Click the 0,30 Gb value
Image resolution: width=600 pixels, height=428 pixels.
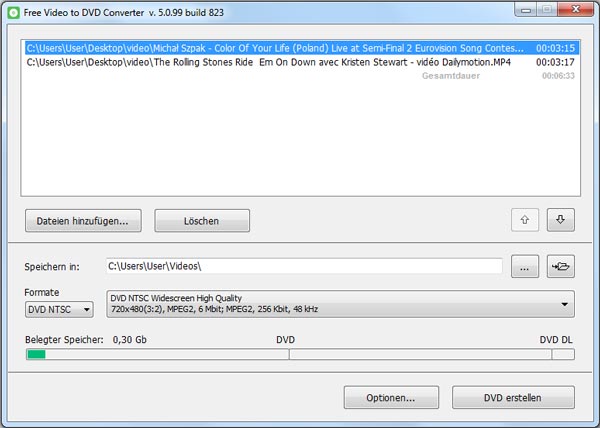[x=130, y=340]
